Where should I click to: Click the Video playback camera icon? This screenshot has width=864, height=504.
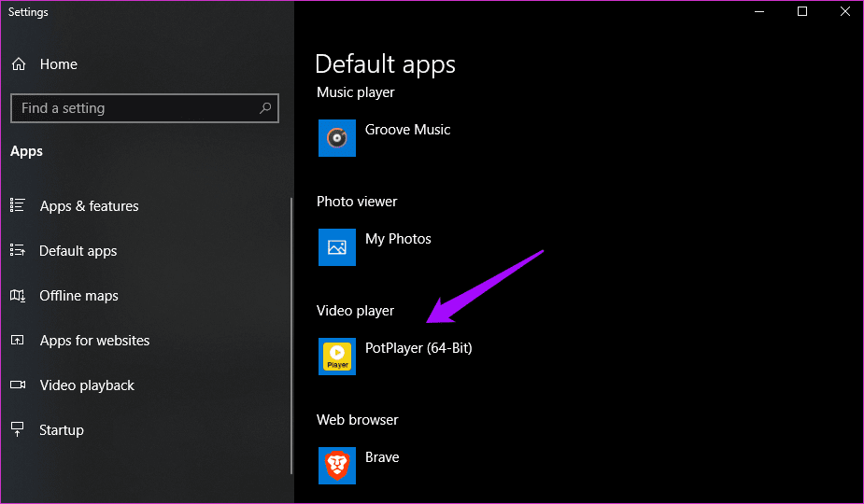click(x=18, y=385)
